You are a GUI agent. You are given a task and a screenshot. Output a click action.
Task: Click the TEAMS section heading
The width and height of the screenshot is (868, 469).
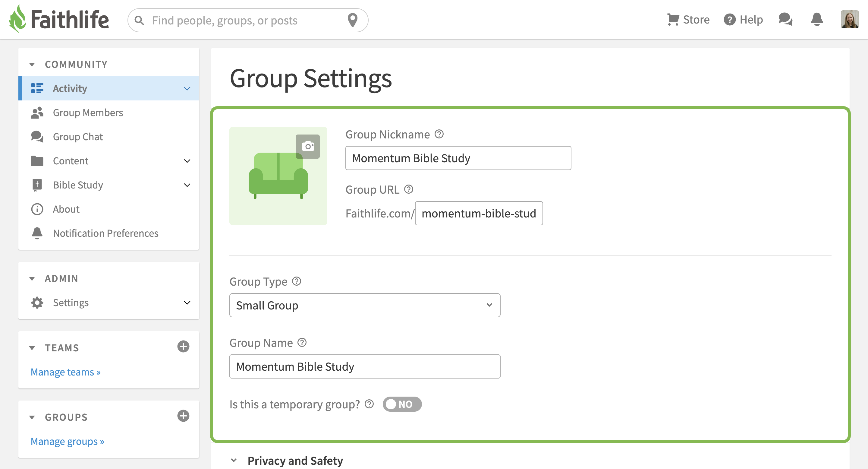pyautogui.click(x=62, y=348)
